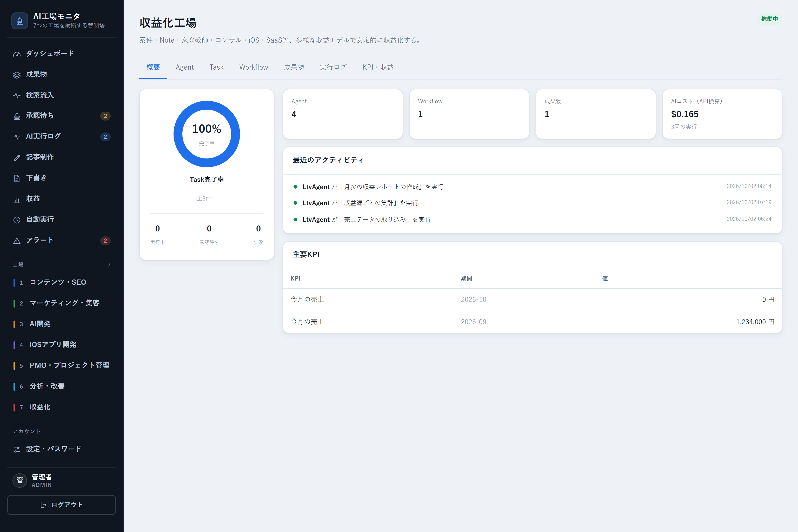Open 承認待ち from the stamp icon
798x532 pixels.
coord(17,116)
